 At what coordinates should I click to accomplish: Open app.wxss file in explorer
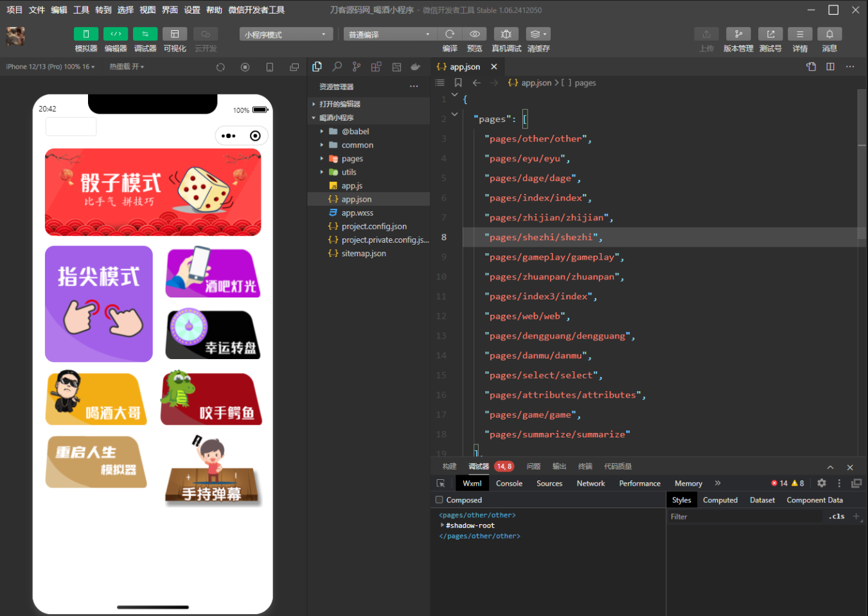click(x=357, y=213)
